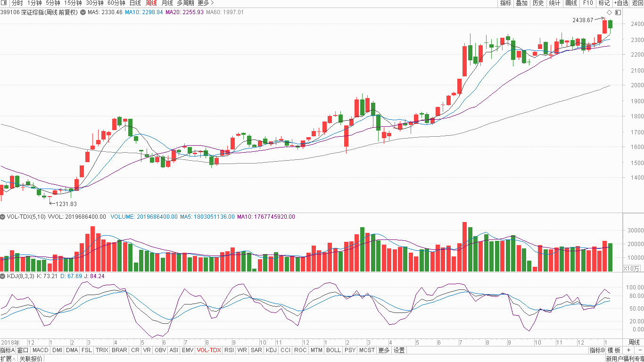This screenshot has height=362, width=644.
Task: Open the 多周期 multi-period view
Action: (x=185, y=3)
